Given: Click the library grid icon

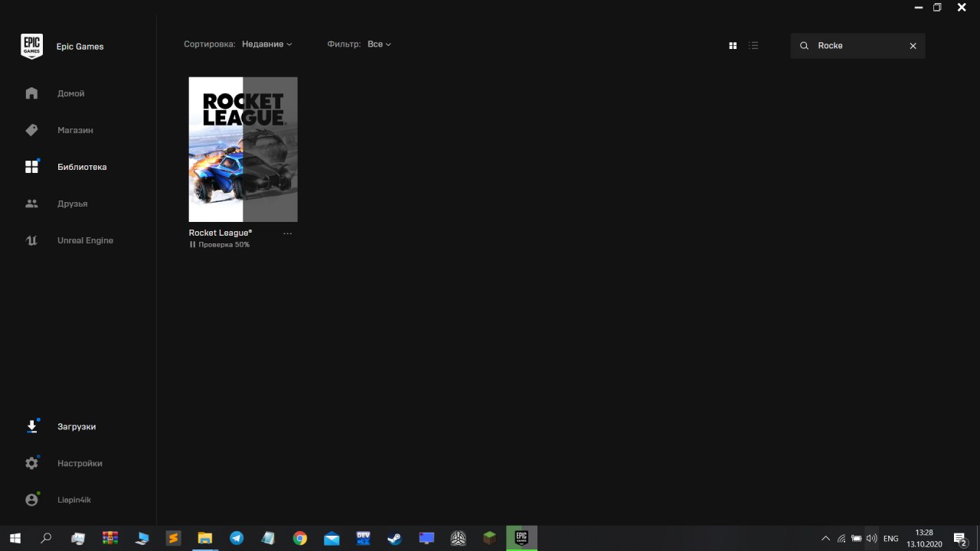Looking at the screenshot, I should click(31, 167).
